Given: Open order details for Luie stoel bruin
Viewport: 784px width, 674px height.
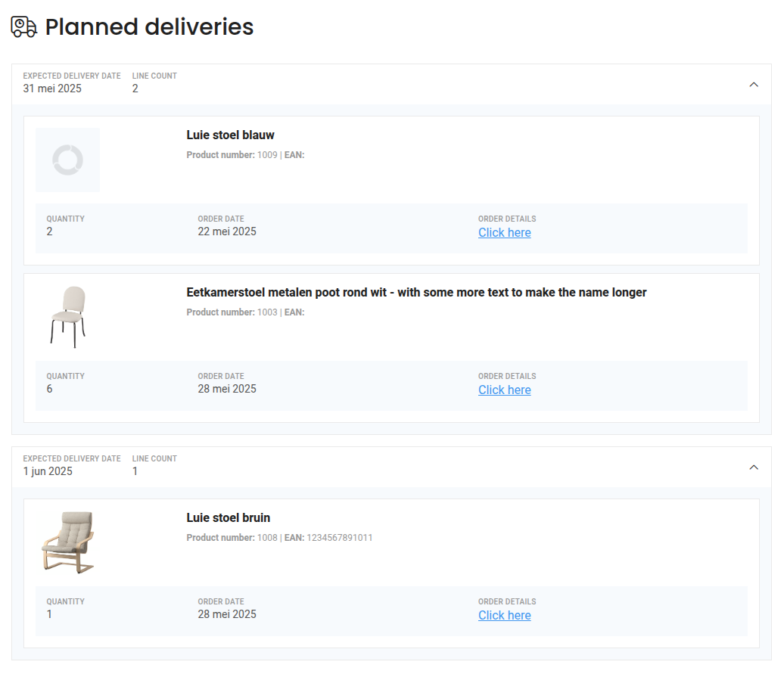Looking at the screenshot, I should 504,616.
